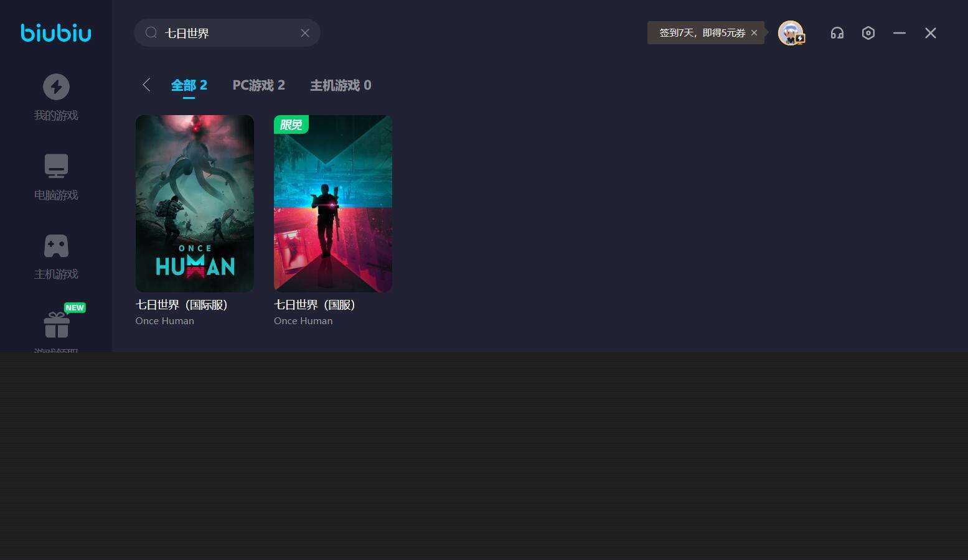
Task: Click the 我的游戏 sidebar label
Action: coord(56,116)
